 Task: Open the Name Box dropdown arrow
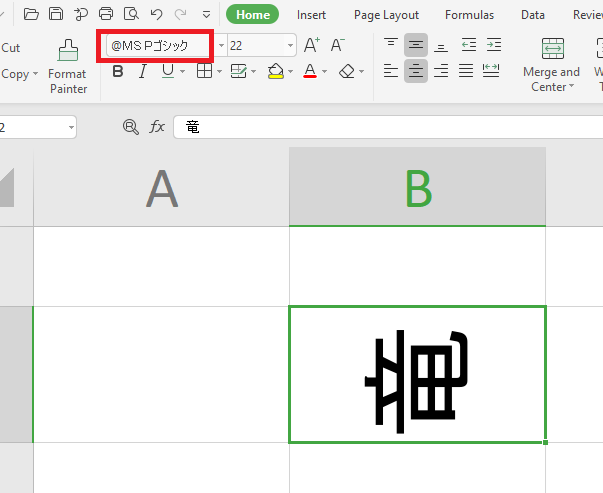72,127
